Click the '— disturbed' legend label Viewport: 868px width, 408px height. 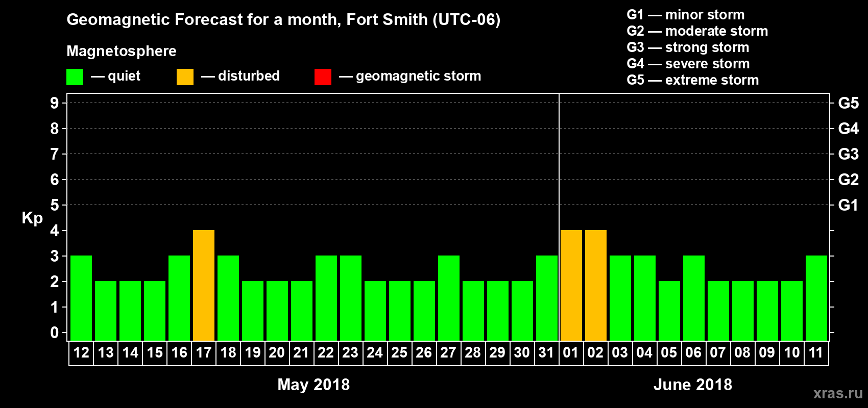[x=240, y=76]
